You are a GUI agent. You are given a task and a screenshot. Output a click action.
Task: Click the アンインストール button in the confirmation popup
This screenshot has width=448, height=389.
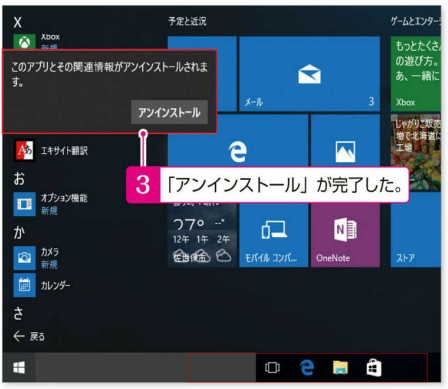[169, 112]
